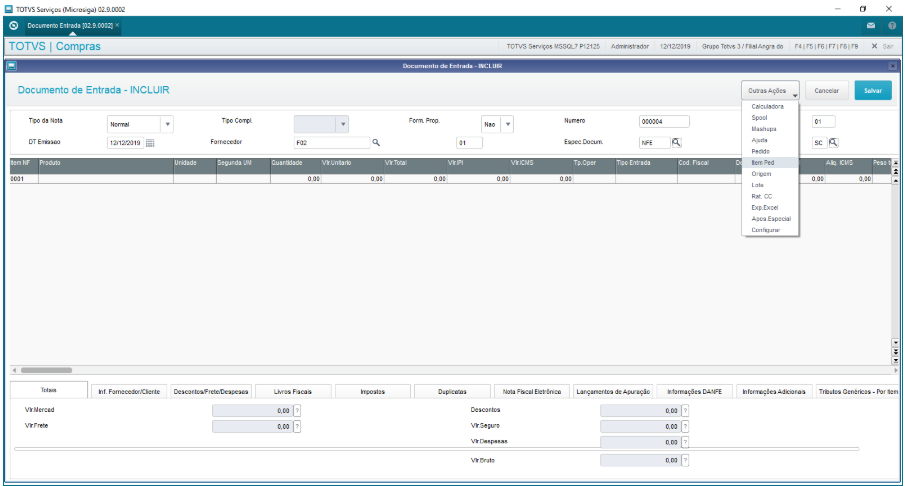Viewport: 905px width, 486px height.
Task: Choose Rat. CC from the menu
Action: (x=770, y=197)
